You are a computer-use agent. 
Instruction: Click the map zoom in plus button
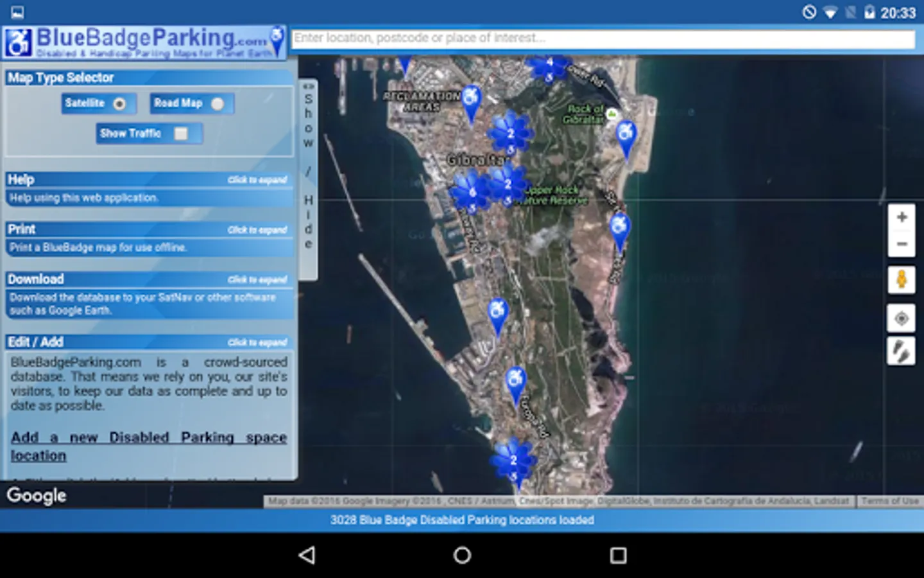[x=901, y=217]
